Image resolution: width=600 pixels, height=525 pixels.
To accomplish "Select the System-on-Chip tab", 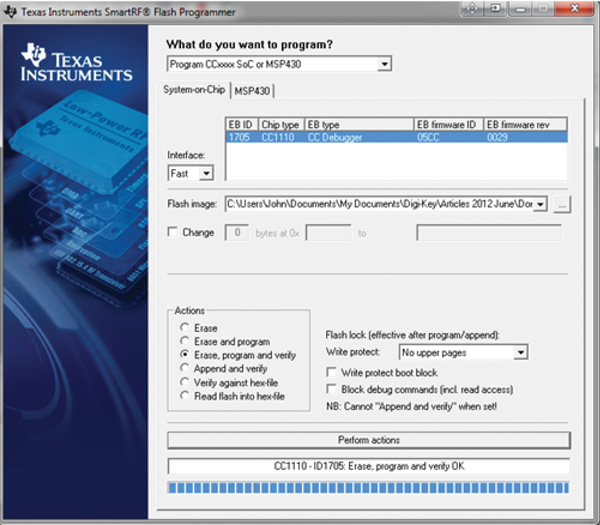I will (x=194, y=91).
